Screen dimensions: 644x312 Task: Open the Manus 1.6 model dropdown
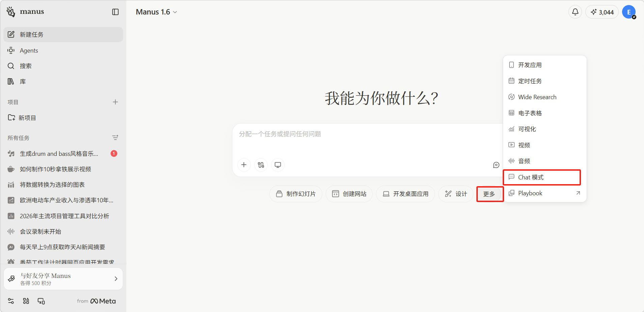[156, 12]
